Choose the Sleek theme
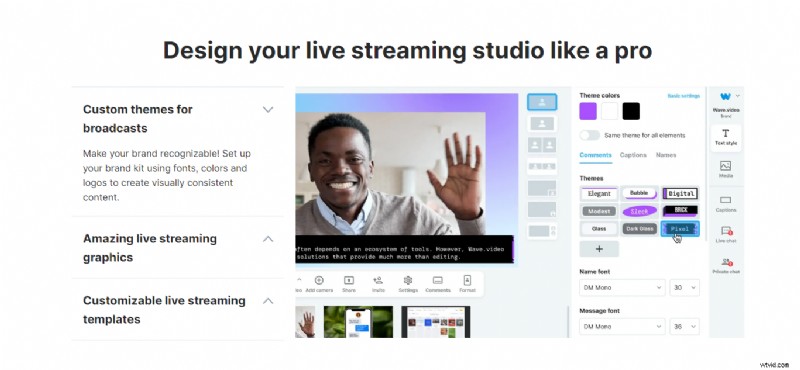Image resolution: width=800 pixels, height=370 pixels. coord(639,211)
